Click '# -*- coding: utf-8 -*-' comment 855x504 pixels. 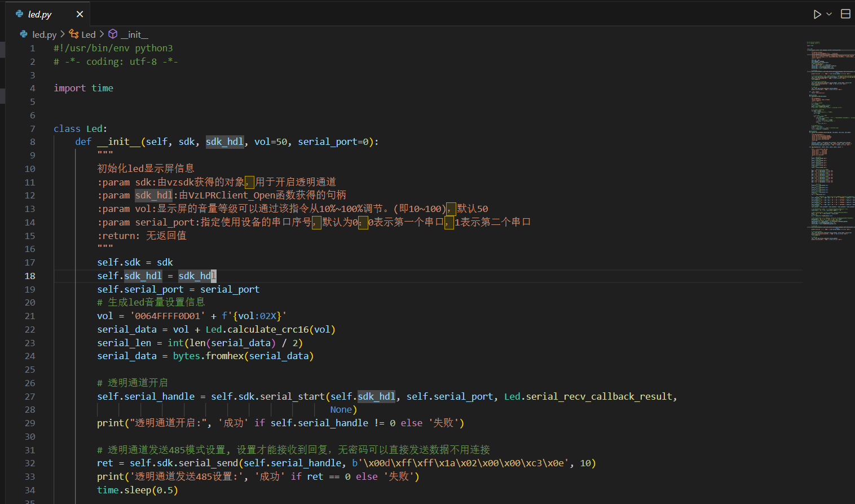tap(116, 61)
